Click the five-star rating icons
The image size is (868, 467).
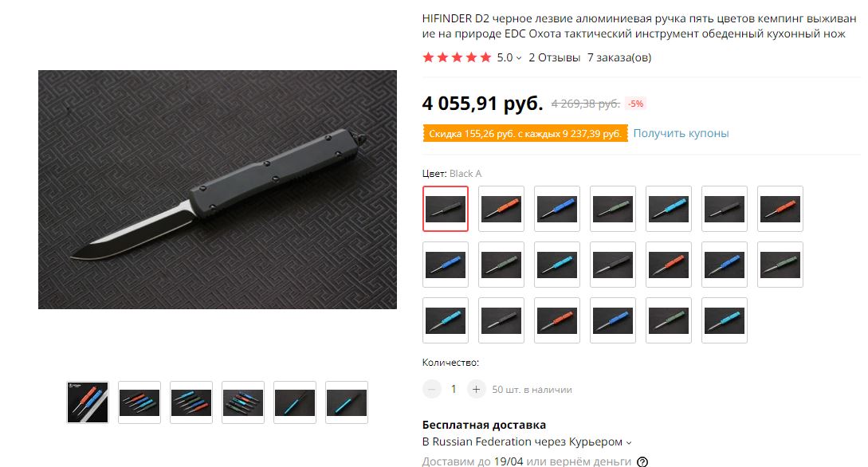457,57
